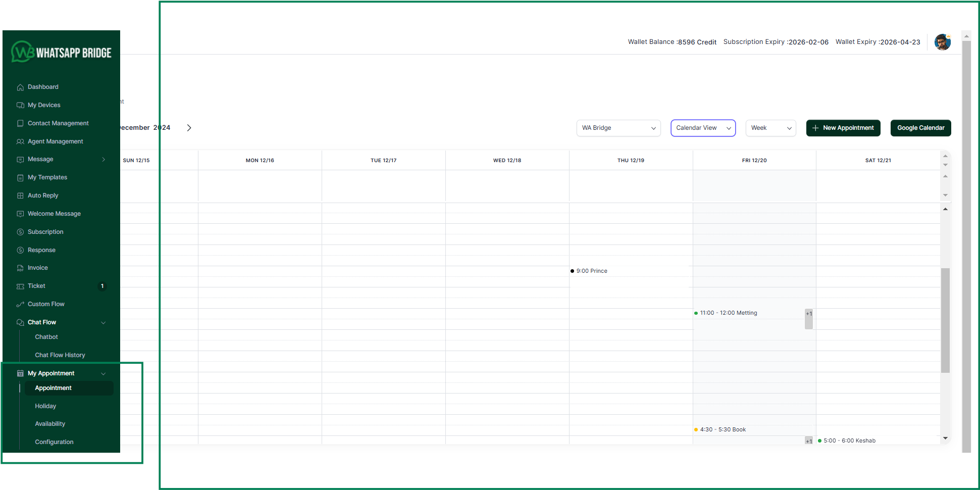
Task: Collapse the Chat Flow submenu chevron
Action: (104, 322)
